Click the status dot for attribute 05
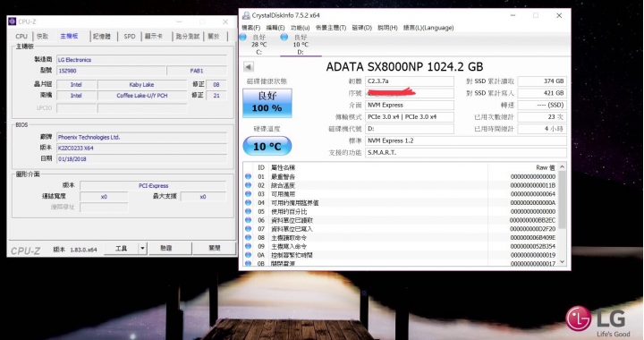Viewport: 644px width, 340px height. tap(248, 211)
